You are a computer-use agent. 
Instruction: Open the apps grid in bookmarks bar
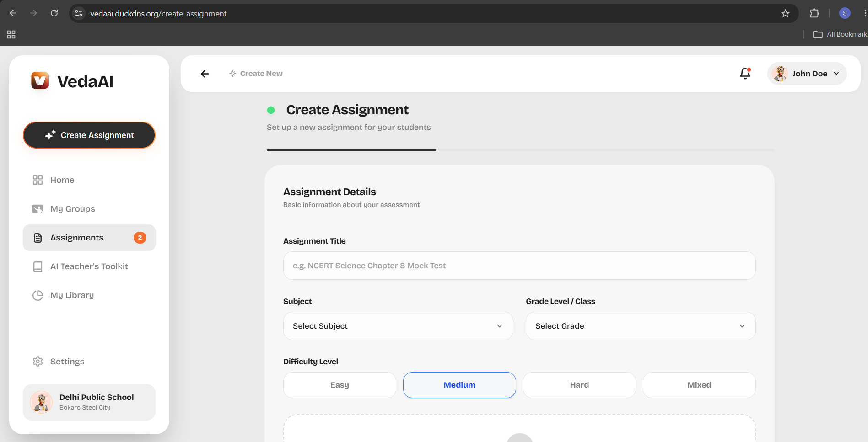pos(11,34)
